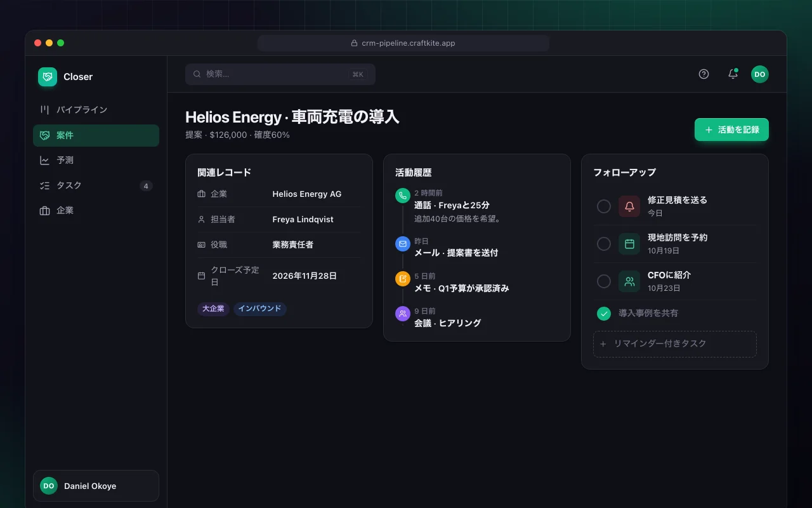Click the インバウンド tag

pyautogui.click(x=259, y=309)
